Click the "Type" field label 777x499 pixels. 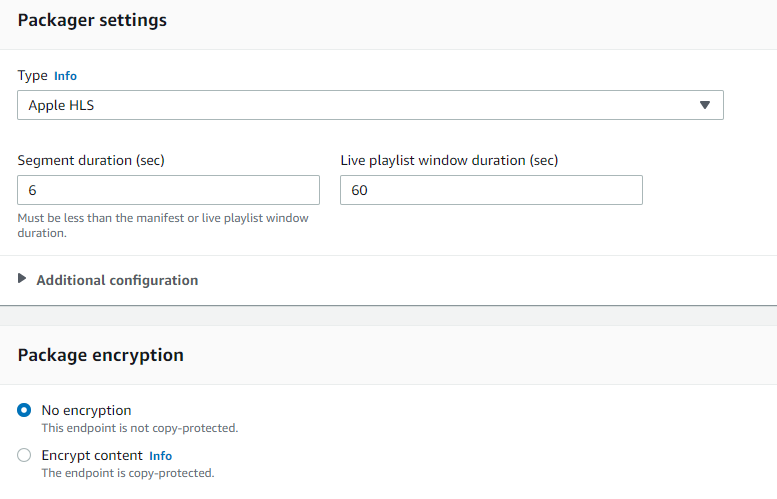(32, 76)
